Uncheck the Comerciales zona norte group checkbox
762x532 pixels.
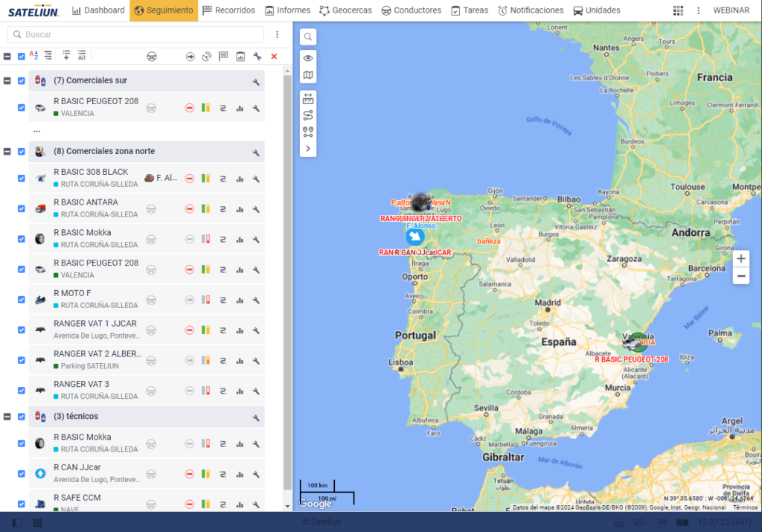pos(22,152)
